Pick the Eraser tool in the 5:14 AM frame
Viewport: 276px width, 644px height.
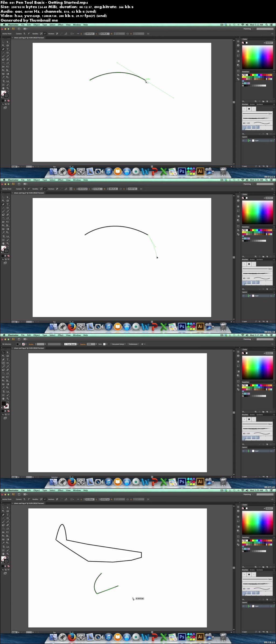pyautogui.click(x=8, y=215)
